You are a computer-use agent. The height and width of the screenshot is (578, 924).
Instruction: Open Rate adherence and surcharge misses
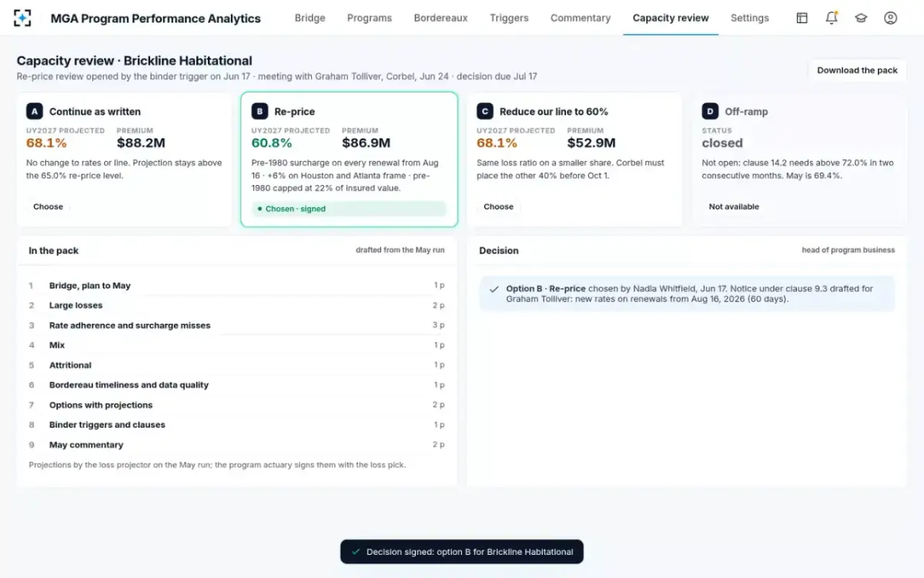(236, 325)
